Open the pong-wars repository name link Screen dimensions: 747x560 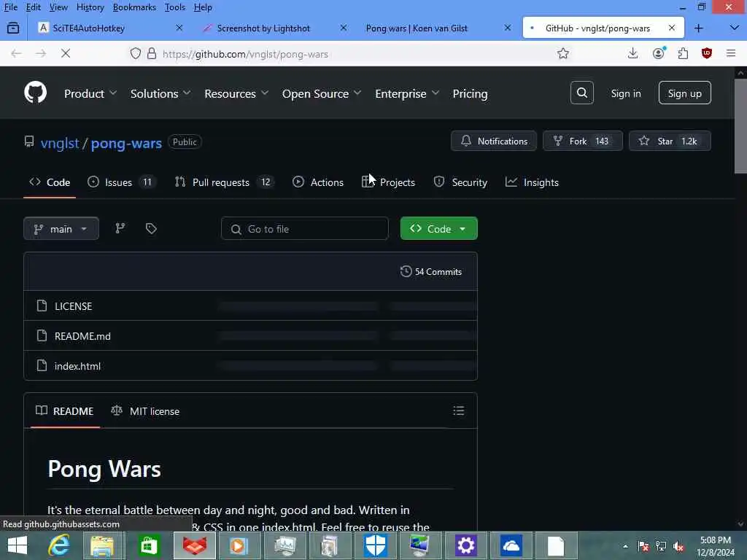coord(126,143)
